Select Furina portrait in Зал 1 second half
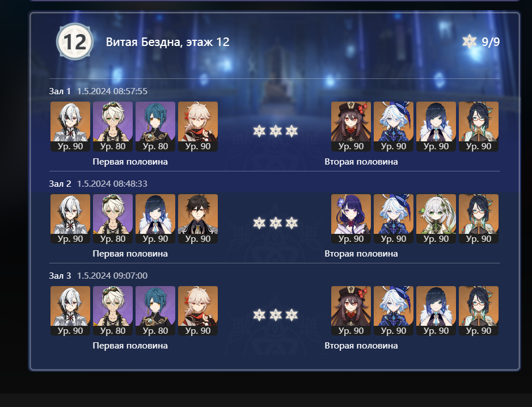The width and height of the screenshot is (532, 407). point(394,126)
